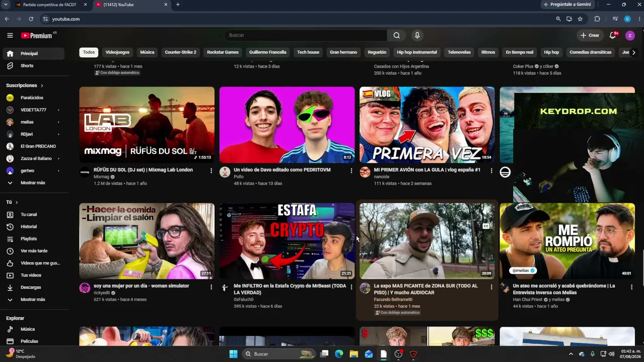Viewport: 644px width, 362px height.
Task: Open video title Me INFILTRO en la Estafa Crypto
Action: (290, 289)
